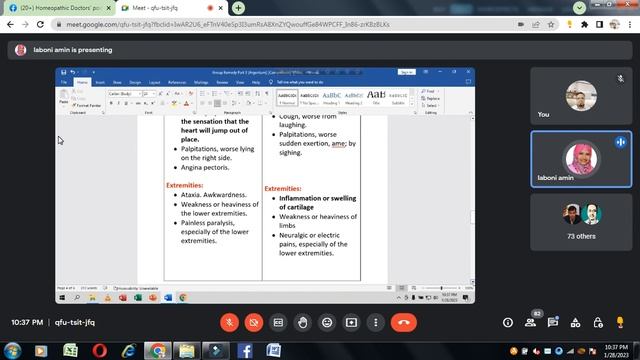The height and width of the screenshot is (360, 640).
Task: Open Chrome Extensions puzzle menu
Action: 584,24
